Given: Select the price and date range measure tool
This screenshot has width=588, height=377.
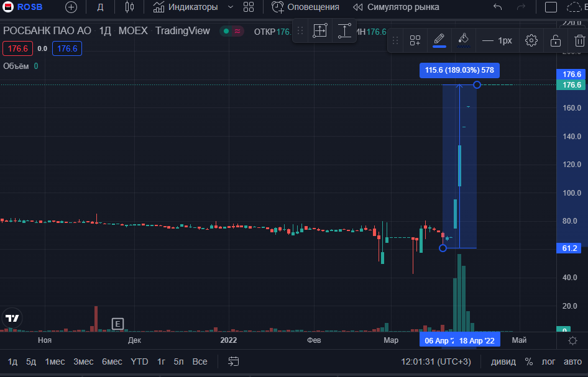Looking at the screenshot, I should pyautogui.click(x=320, y=30).
